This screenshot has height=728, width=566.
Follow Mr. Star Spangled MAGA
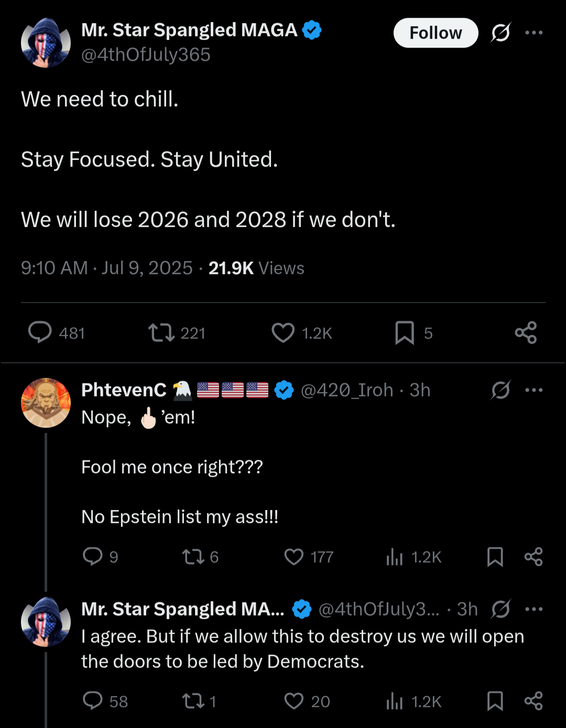pyautogui.click(x=436, y=33)
